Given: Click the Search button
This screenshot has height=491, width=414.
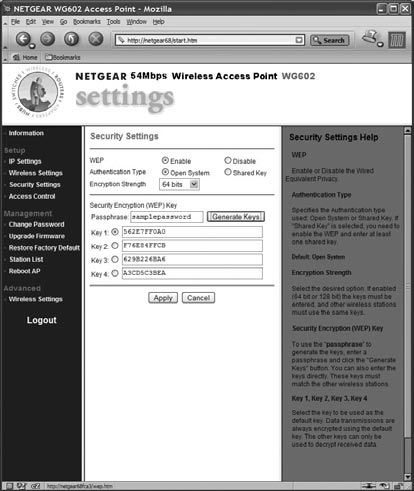Looking at the screenshot, I should [x=330, y=40].
